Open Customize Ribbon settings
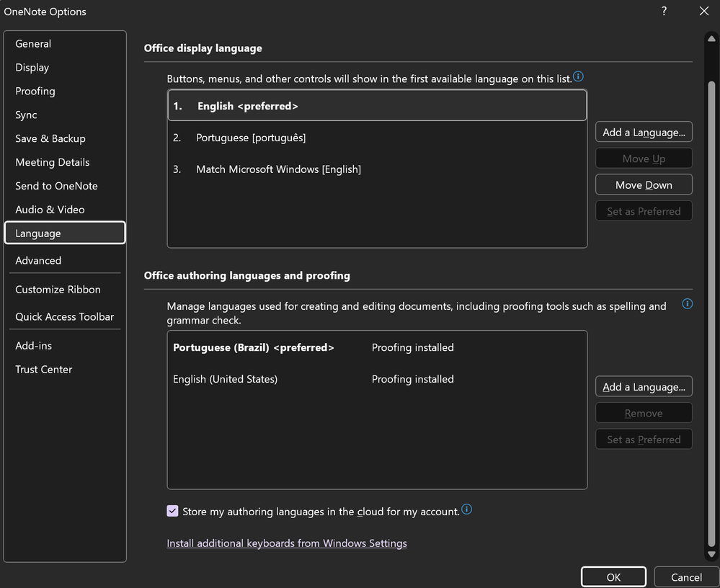Image resolution: width=720 pixels, height=588 pixels. pyautogui.click(x=65, y=290)
